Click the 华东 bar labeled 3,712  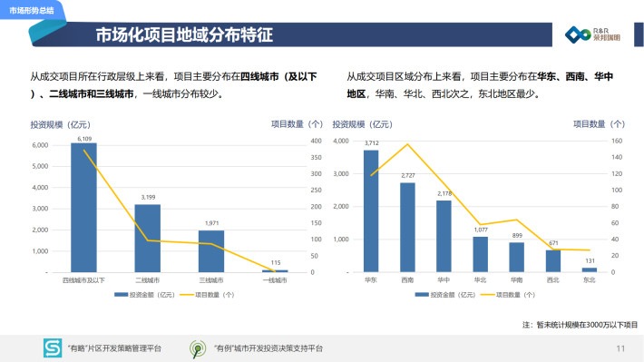pos(371,211)
